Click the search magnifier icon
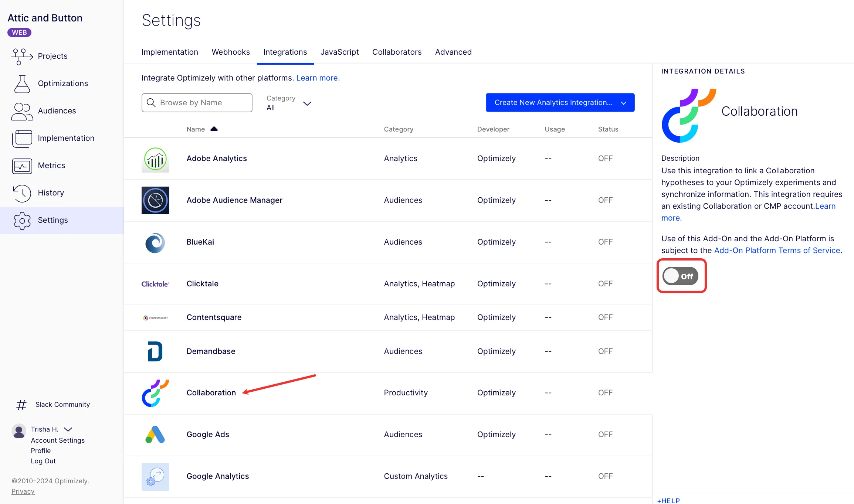 151,103
